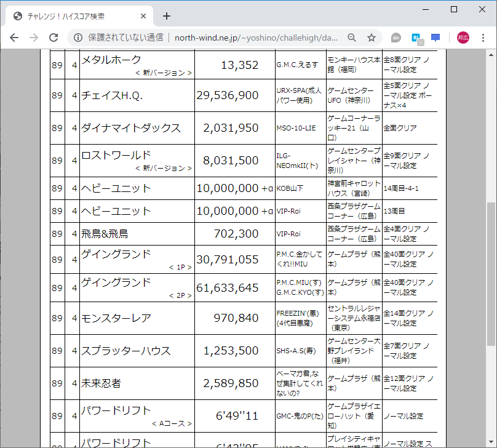Image resolution: width=497 pixels, height=448 pixels.
Task: Select the note 13周目
Action: pyautogui.click(x=394, y=211)
